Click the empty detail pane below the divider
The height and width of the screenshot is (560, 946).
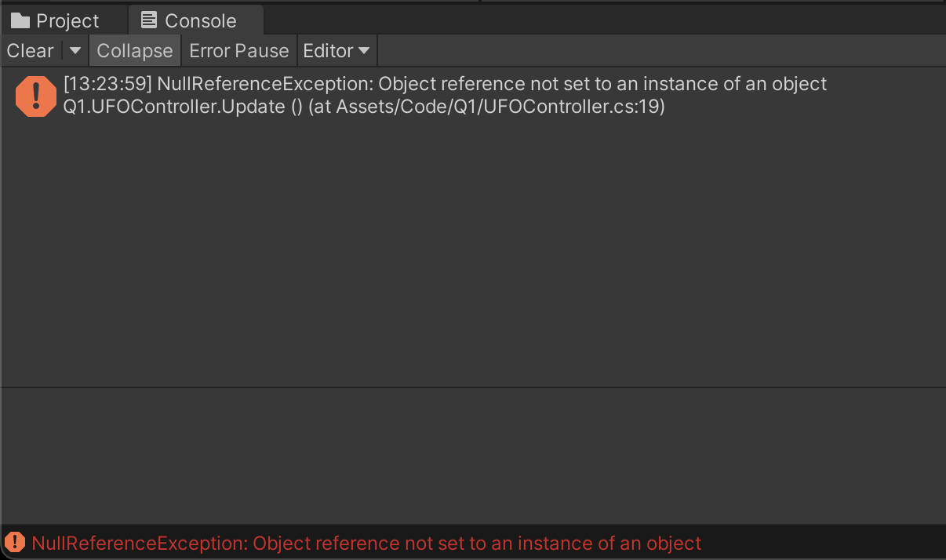pyautogui.click(x=473, y=455)
